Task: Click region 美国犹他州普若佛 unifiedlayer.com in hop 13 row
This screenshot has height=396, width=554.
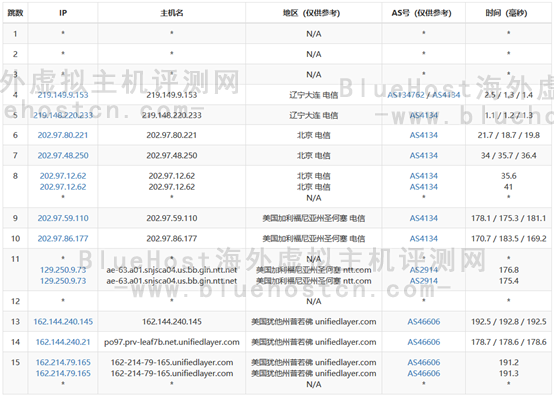Action: pos(313,321)
